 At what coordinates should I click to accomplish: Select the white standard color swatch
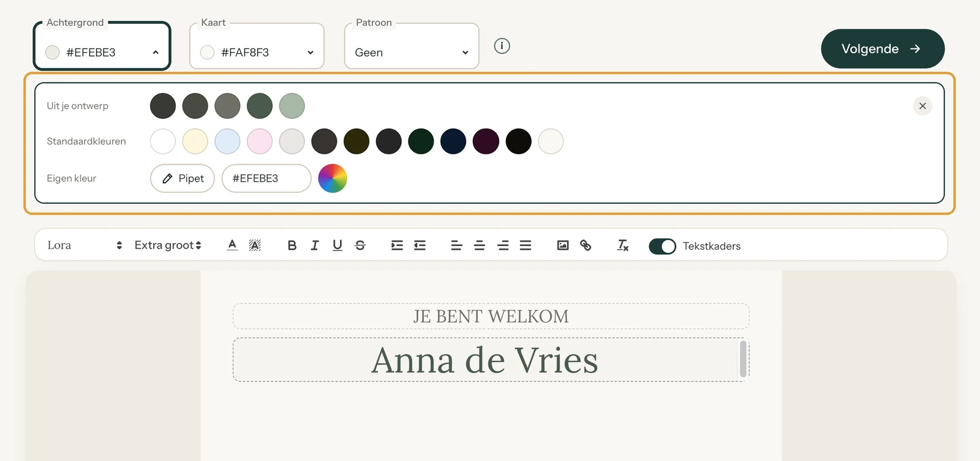[163, 141]
